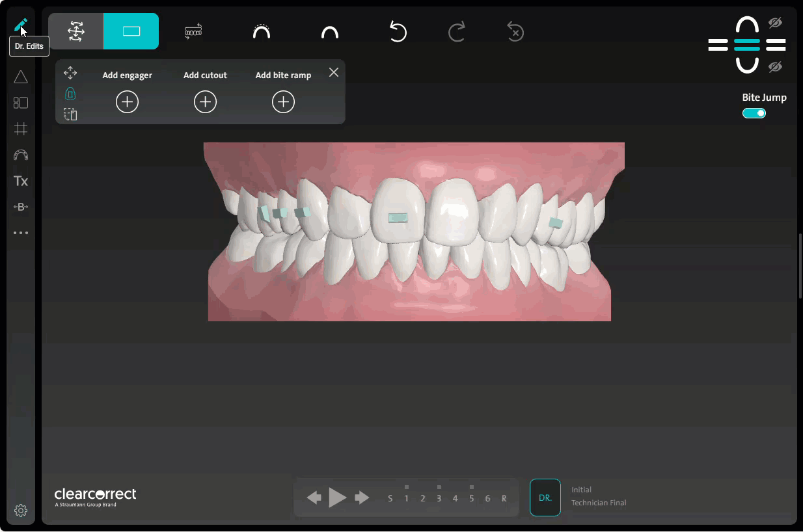Open the DR. treatment view selector

coord(545,497)
